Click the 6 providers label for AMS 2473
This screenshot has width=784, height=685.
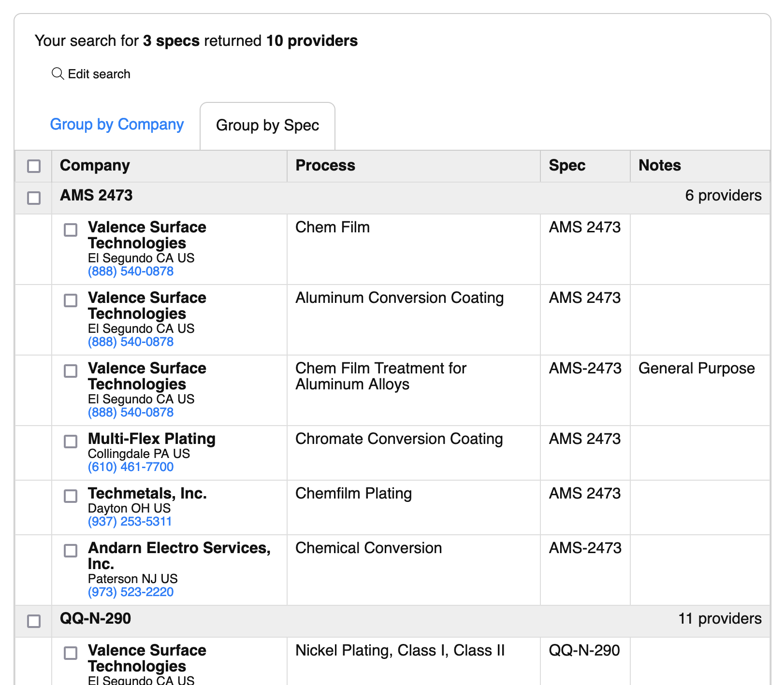point(723,196)
